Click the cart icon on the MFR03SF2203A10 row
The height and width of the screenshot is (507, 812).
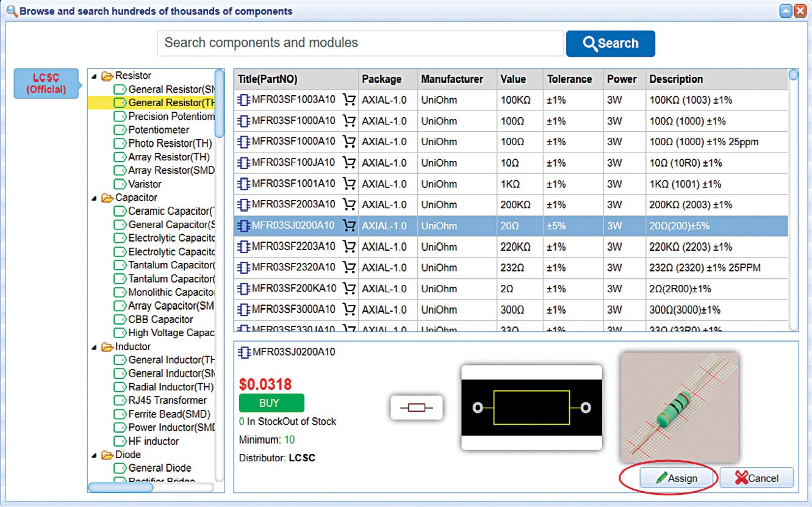(349, 246)
